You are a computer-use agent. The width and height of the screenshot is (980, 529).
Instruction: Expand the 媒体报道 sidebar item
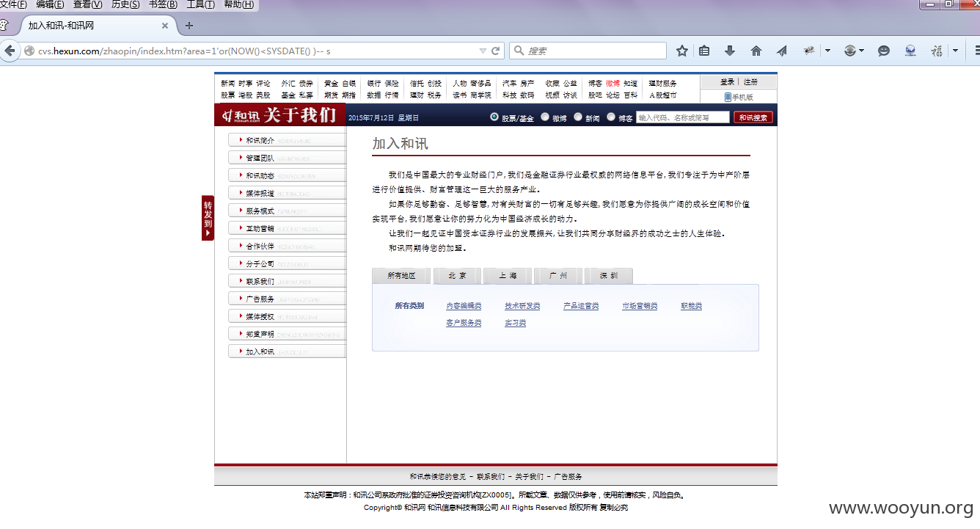click(287, 193)
